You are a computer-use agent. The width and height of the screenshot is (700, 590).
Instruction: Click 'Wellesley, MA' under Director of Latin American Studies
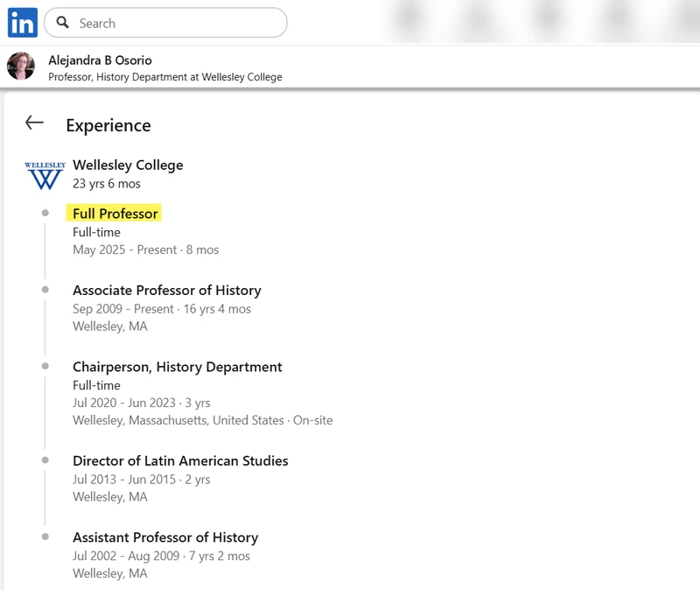[110, 497]
